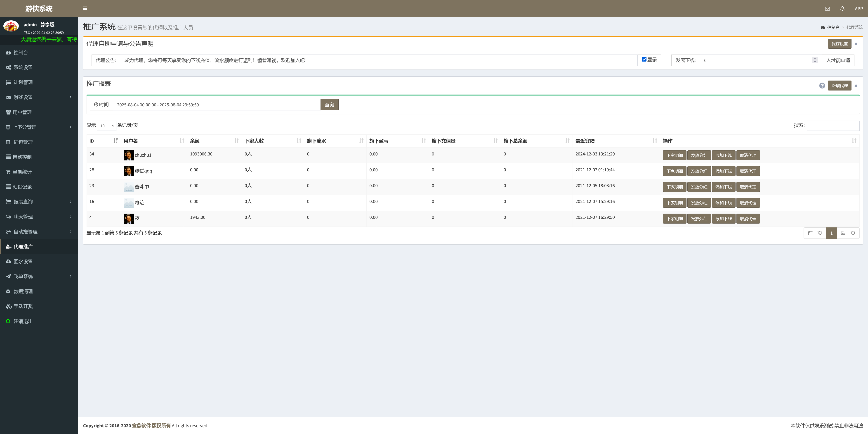Open the records-per-page dropdown
The height and width of the screenshot is (434, 868).
tap(106, 125)
